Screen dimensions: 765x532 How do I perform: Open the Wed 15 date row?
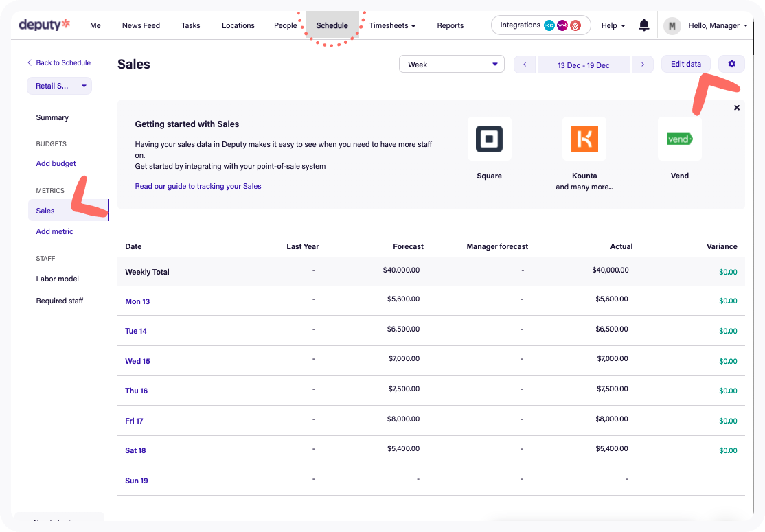pyautogui.click(x=137, y=361)
